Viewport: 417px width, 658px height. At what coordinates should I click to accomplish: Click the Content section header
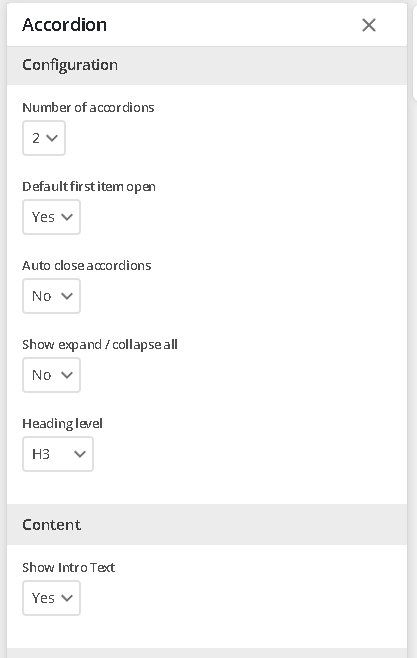point(207,525)
